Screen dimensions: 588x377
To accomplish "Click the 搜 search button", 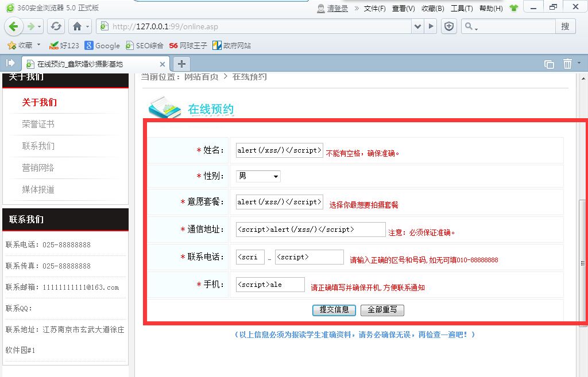I will [x=565, y=26].
